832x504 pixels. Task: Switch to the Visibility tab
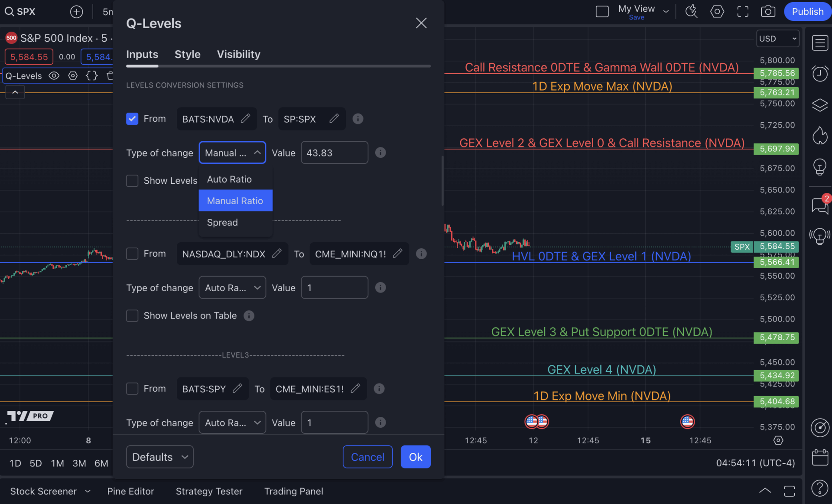tap(238, 54)
